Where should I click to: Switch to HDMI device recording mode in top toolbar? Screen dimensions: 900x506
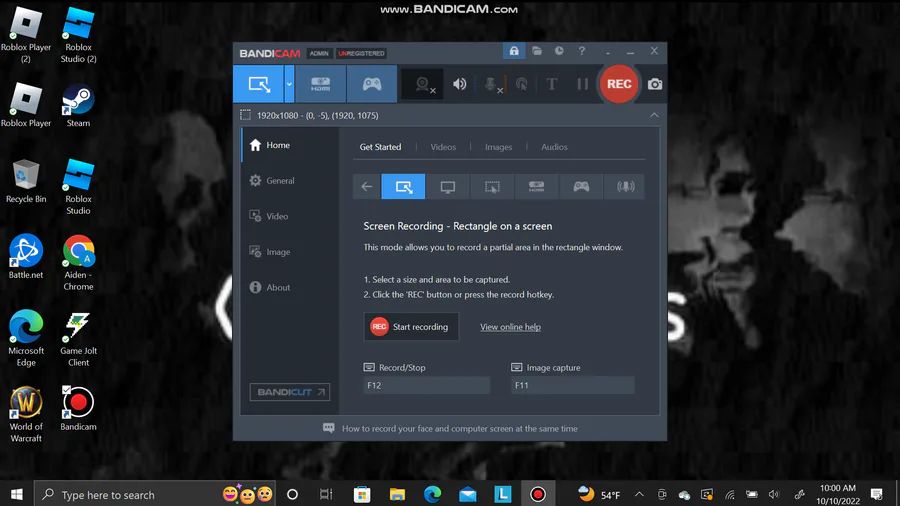click(320, 84)
